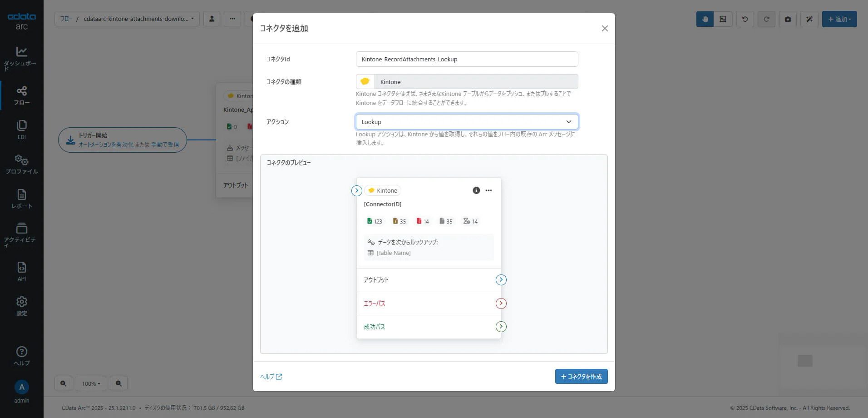Screen dimensions: 868x418
Task: Click the green success count 123
Action: 375,221
